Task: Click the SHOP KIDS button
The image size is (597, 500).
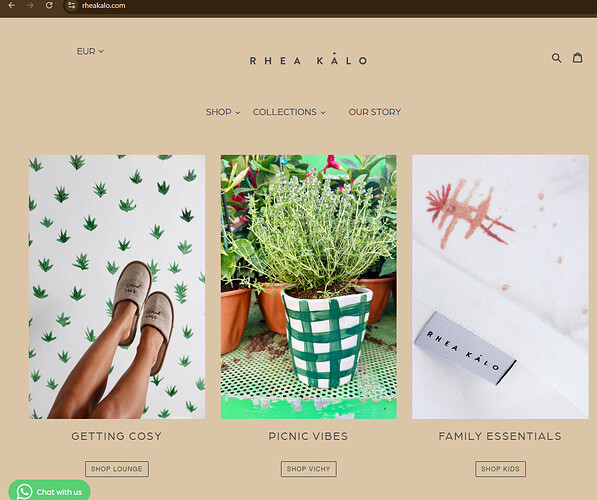Action: click(x=500, y=469)
